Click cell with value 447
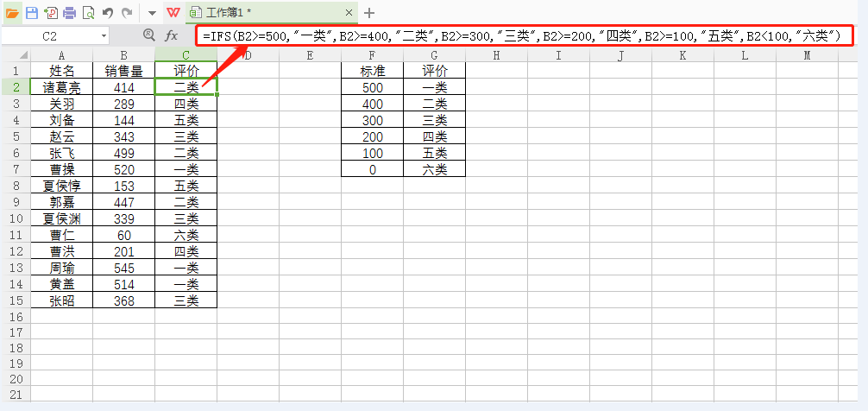This screenshot has height=411, width=868. click(123, 202)
